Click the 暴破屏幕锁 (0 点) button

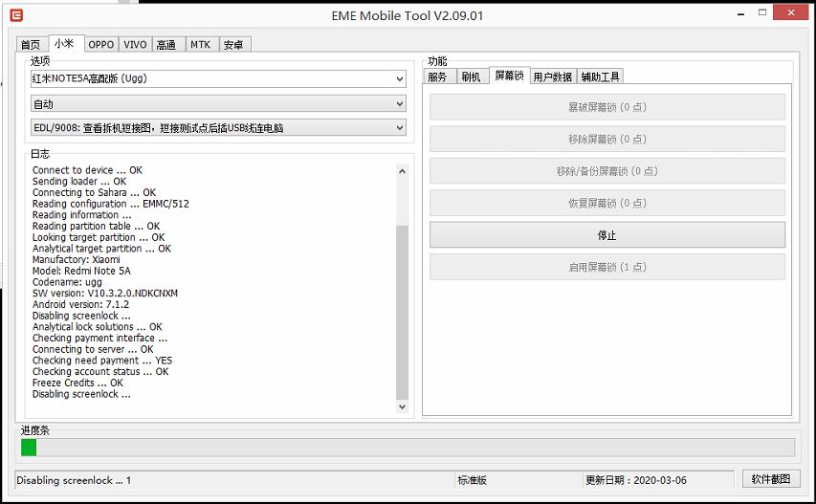click(607, 107)
